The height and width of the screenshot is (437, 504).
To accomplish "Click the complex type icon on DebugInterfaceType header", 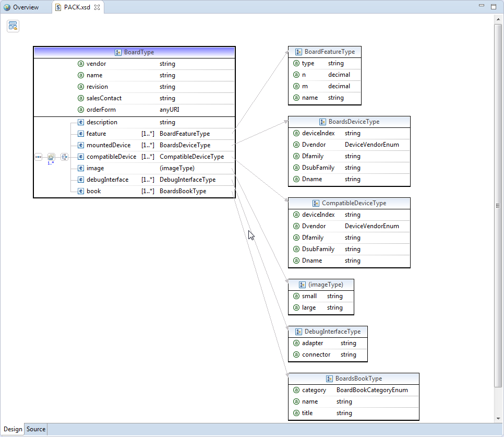I will [298, 331].
